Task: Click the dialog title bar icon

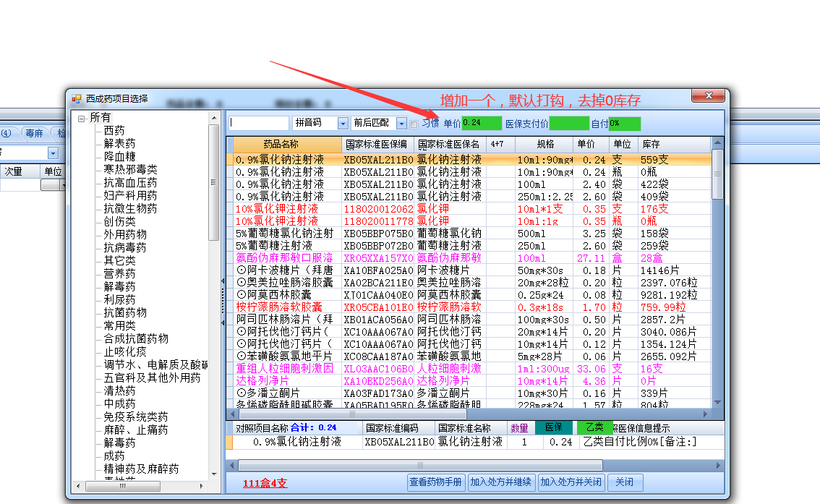Action: [77, 99]
